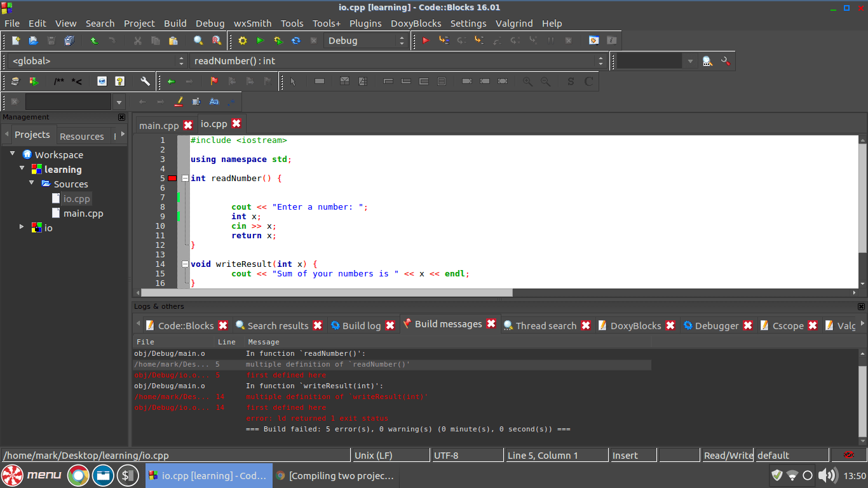Viewport: 868px width, 488px height.
Task: Open the Build menu
Action: coord(175,24)
